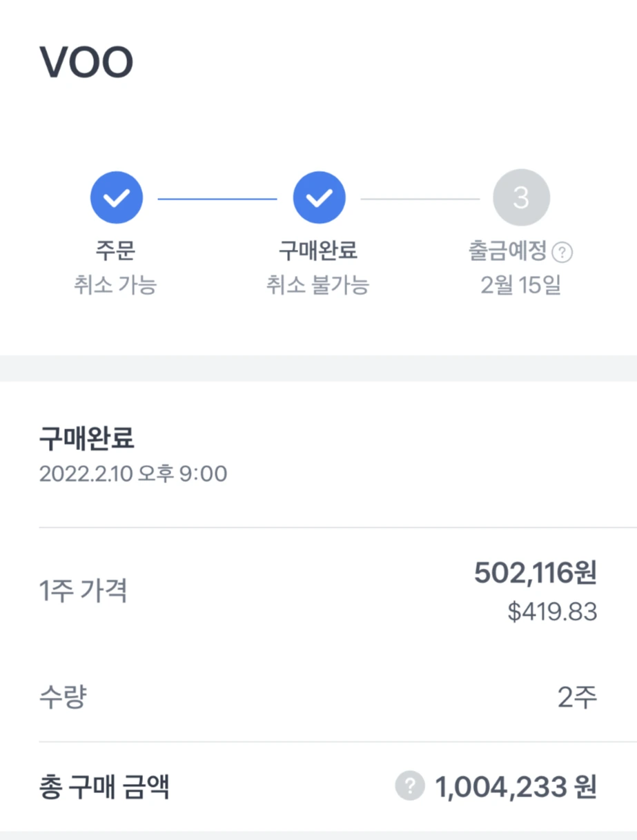The width and height of the screenshot is (637, 840).
Task: Tap the 취소 가능 status text
Action: (x=116, y=285)
